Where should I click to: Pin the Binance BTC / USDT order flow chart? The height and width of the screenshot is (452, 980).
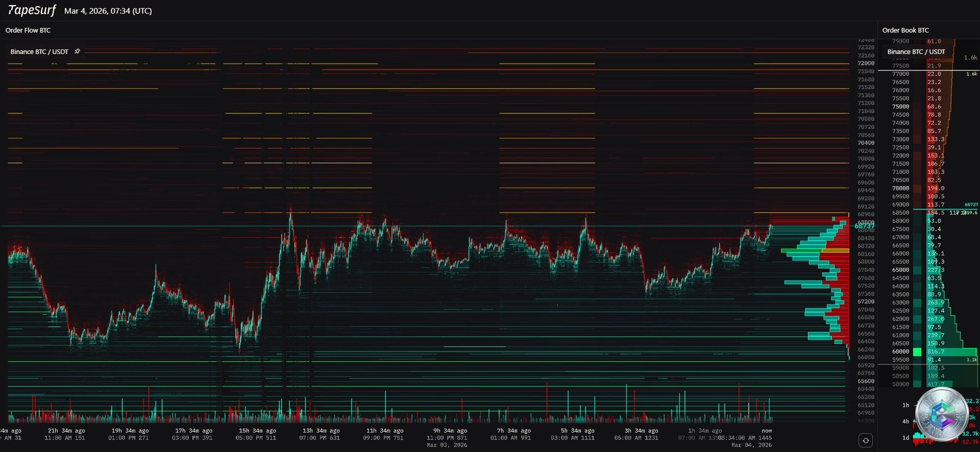pyautogui.click(x=77, y=51)
